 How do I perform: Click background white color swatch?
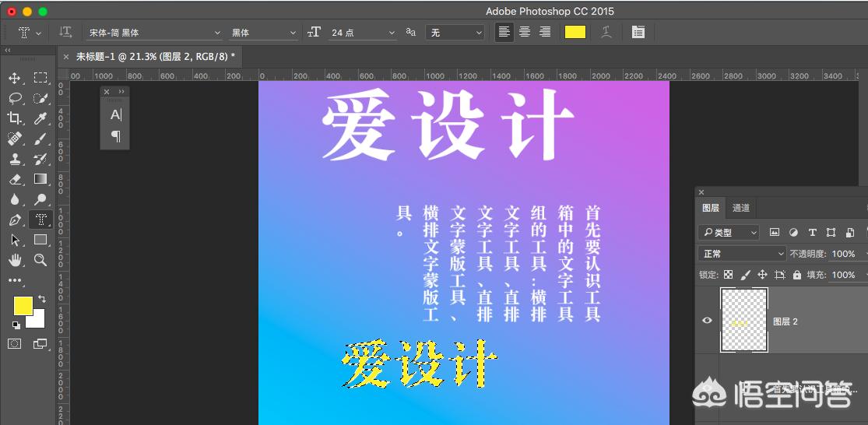pos(38,322)
